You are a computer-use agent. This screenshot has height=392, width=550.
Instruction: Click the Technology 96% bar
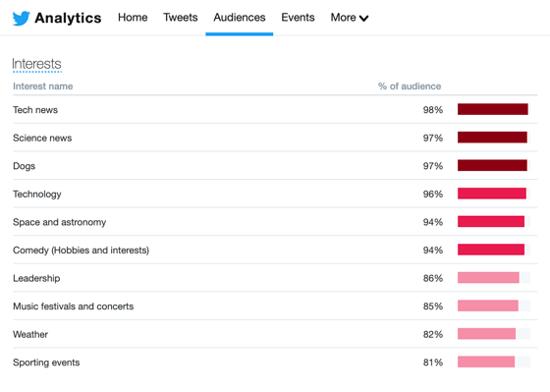(x=492, y=194)
